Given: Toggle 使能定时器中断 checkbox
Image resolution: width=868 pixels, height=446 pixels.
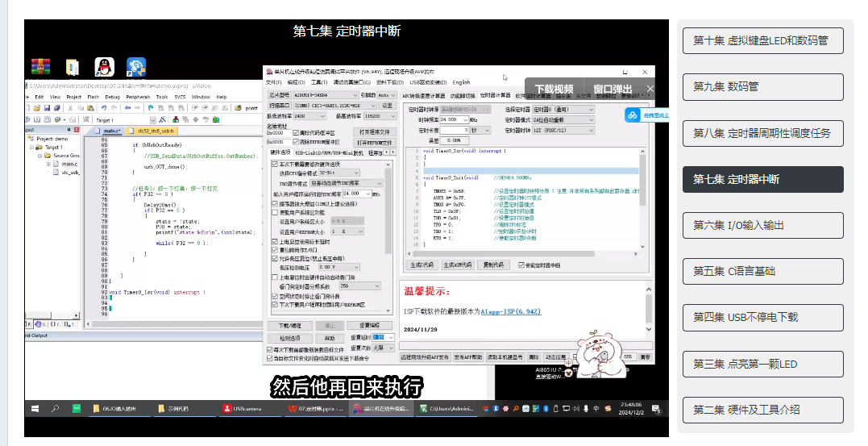Looking at the screenshot, I should 521,265.
